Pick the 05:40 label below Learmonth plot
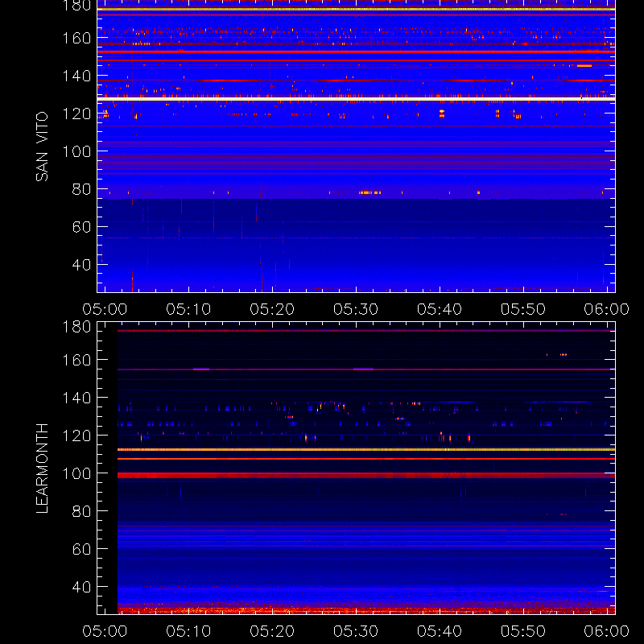The width and height of the screenshot is (644, 644). point(440,631)
